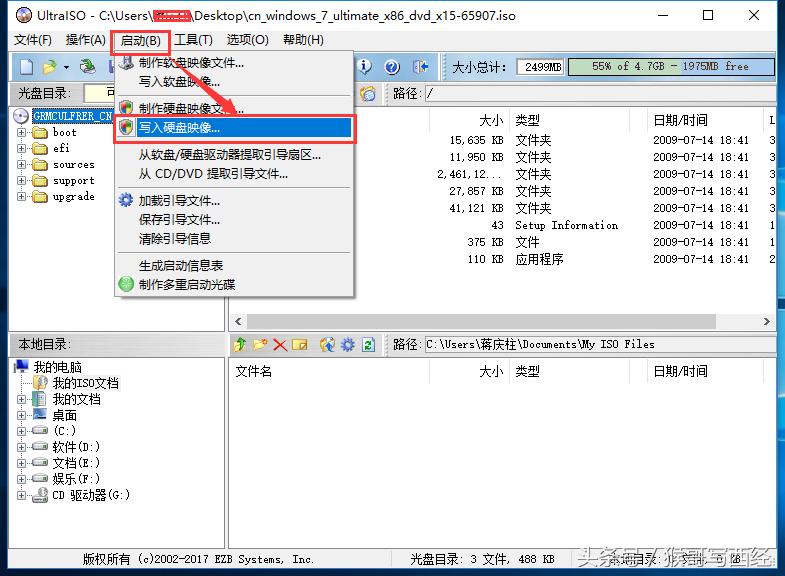
Task: Choose 制作多重启动光碟 menu entry
Action: 234,285
